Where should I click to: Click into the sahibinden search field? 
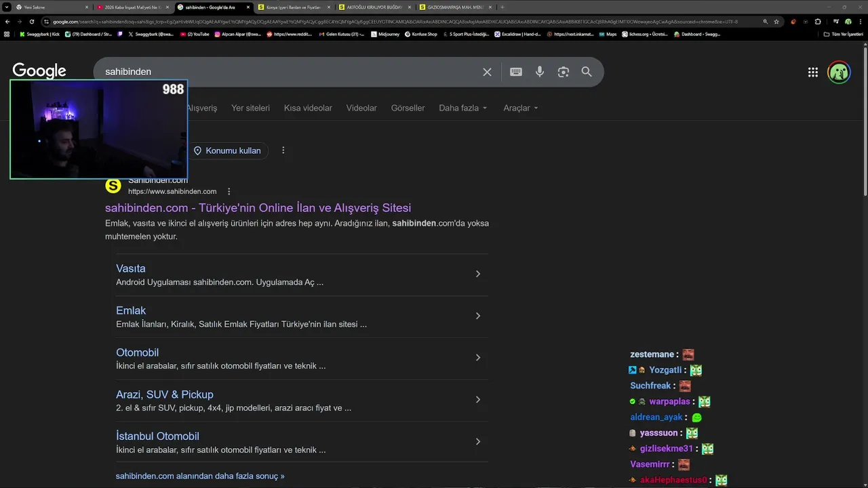click(288, 72)
